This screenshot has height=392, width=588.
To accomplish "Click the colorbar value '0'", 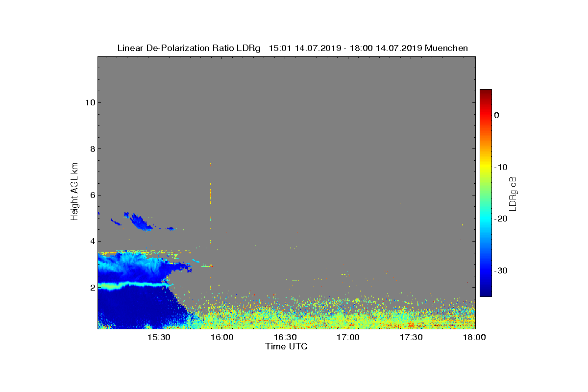I will coord(496,115).
